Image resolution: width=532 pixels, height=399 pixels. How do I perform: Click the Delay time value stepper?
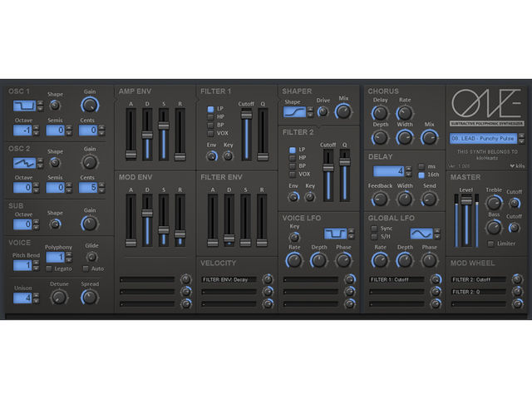[408, 171]
